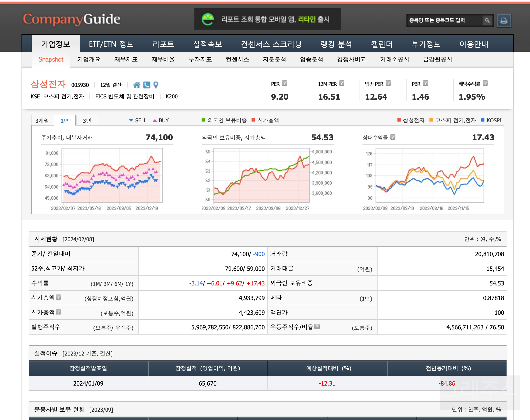Viewport: 530px width, 420px height.
Task: Click help icon beside 배당수익률
Action: pos(485,83)
